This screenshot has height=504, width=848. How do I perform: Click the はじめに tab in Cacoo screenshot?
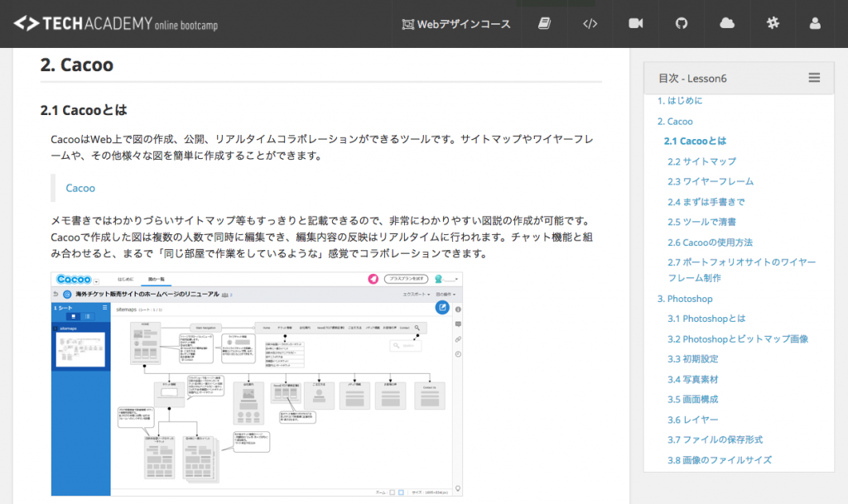126,279
